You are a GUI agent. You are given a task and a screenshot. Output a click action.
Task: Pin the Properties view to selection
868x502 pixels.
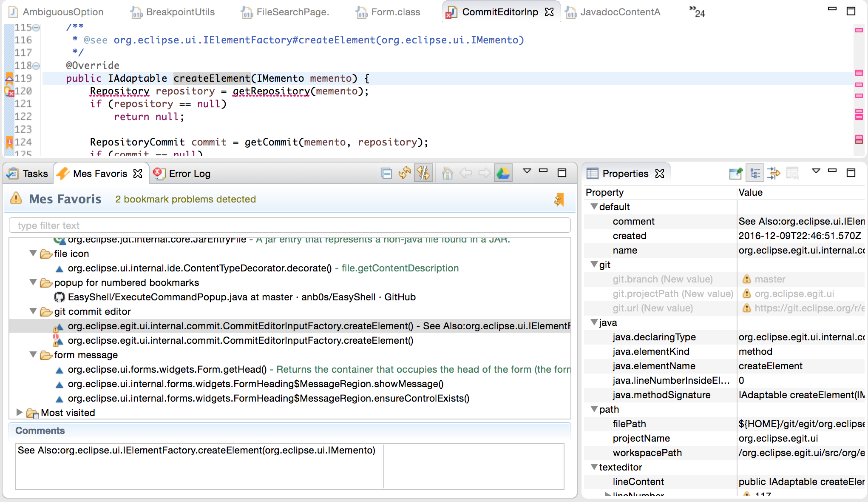[735, 173]
